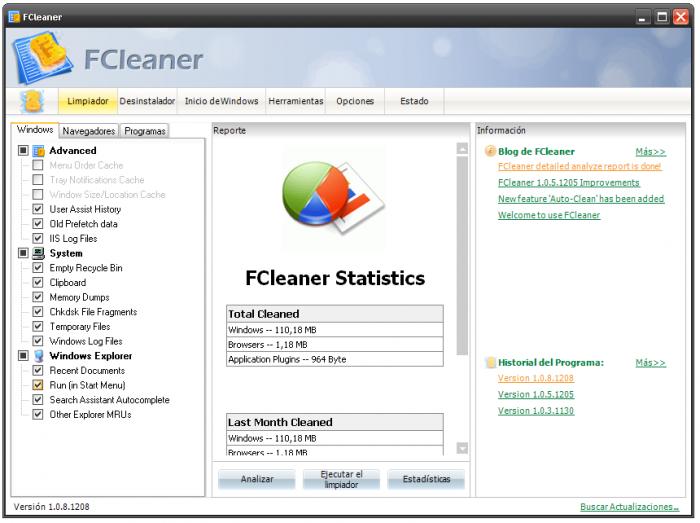The width and height of the screenshot is (700, 523).
Task: Toggle the System group checkbox
Action: tap(23, 253)
